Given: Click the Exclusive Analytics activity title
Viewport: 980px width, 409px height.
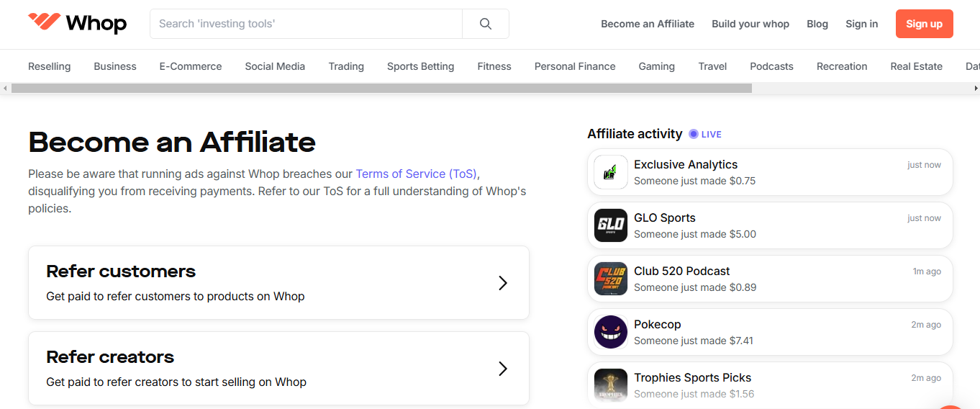Looking at the screenshot, I should (686, 164).
